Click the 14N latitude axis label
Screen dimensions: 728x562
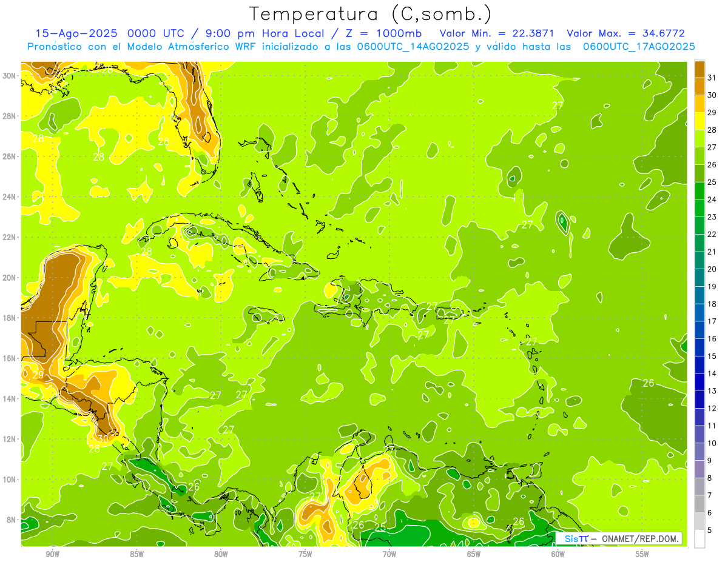click(10, 399)
